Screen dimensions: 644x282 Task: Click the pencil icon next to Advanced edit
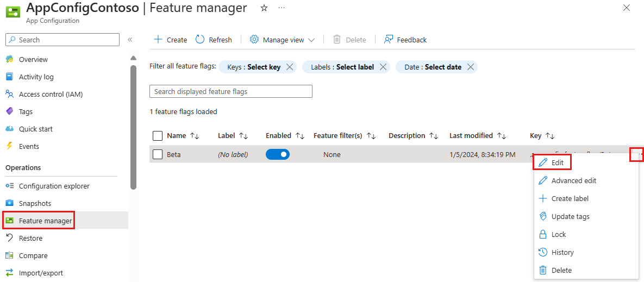(543, 180)
